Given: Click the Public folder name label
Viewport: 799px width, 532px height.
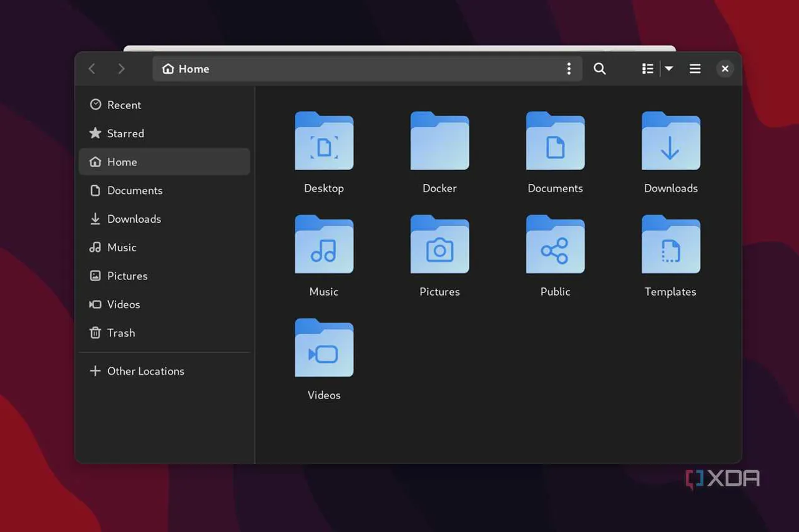Looking at the screenshot, I should coord(556,292).
